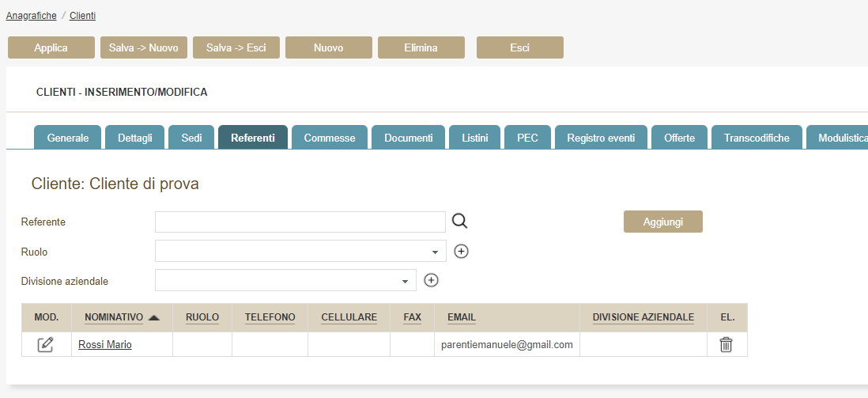Click the Applica button
The image size is (868, 398).
pyautogui.click(x=51, y=47)
